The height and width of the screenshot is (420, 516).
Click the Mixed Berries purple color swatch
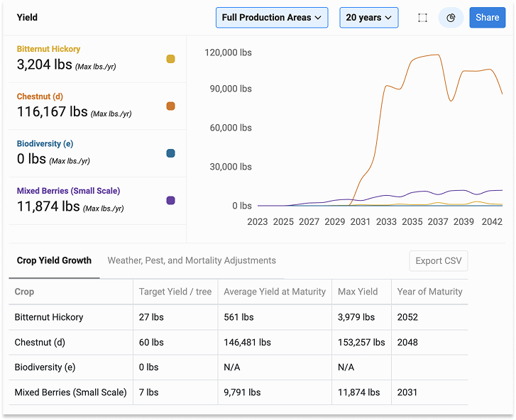[170, 201]
